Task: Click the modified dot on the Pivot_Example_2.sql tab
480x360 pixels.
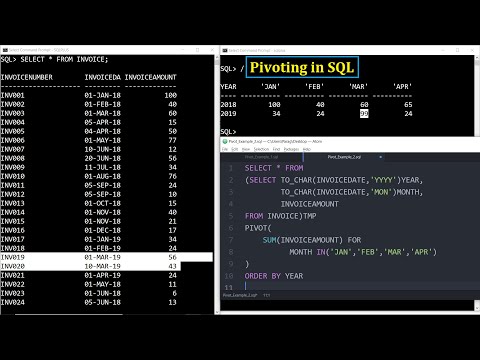Action: click(380, 157)
